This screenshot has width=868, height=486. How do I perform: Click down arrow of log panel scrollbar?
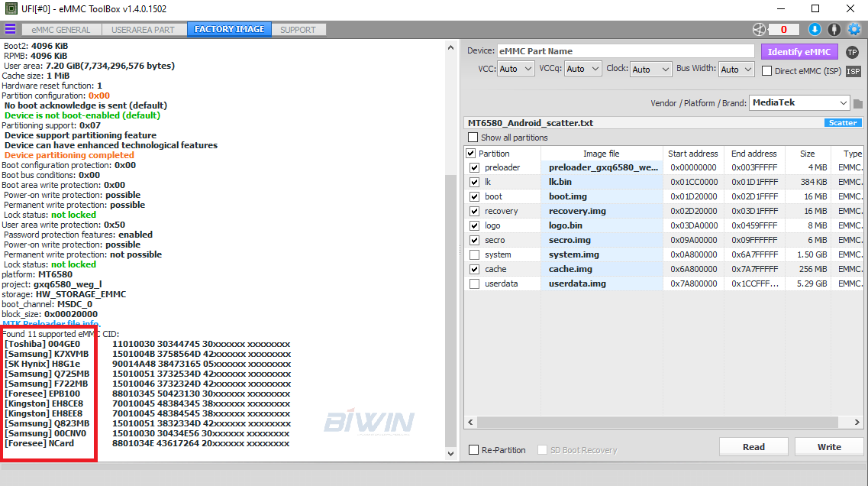point(450,454)
